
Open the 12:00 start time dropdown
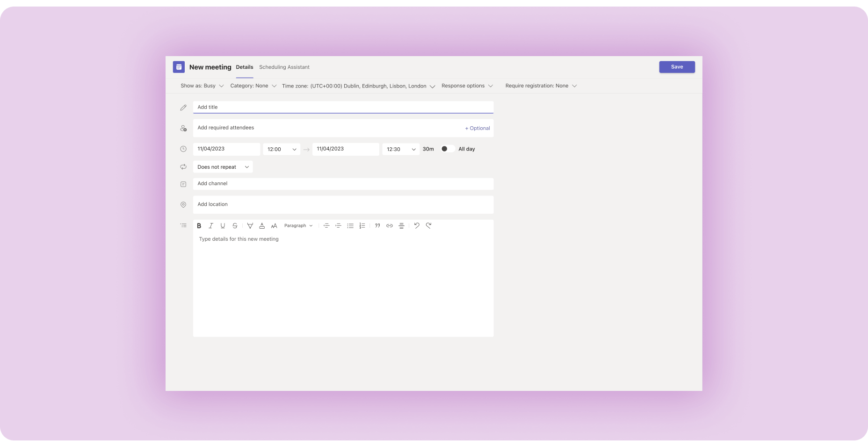pos(282,149)
